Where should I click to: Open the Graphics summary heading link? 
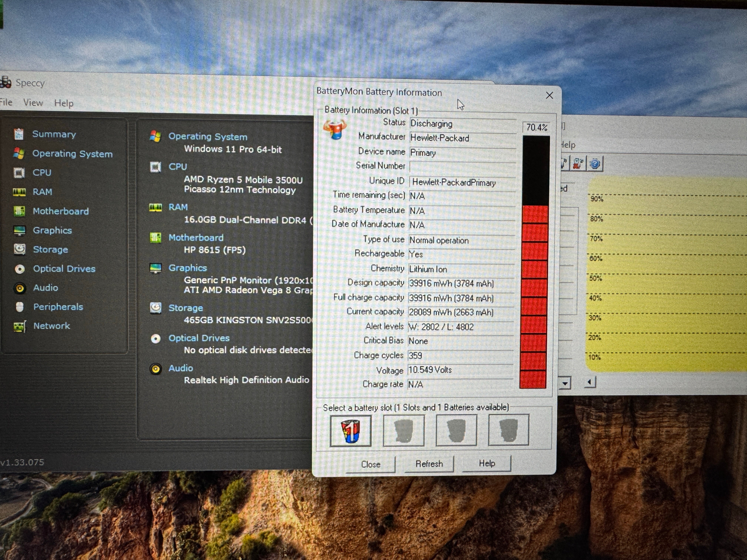point(187,268)
